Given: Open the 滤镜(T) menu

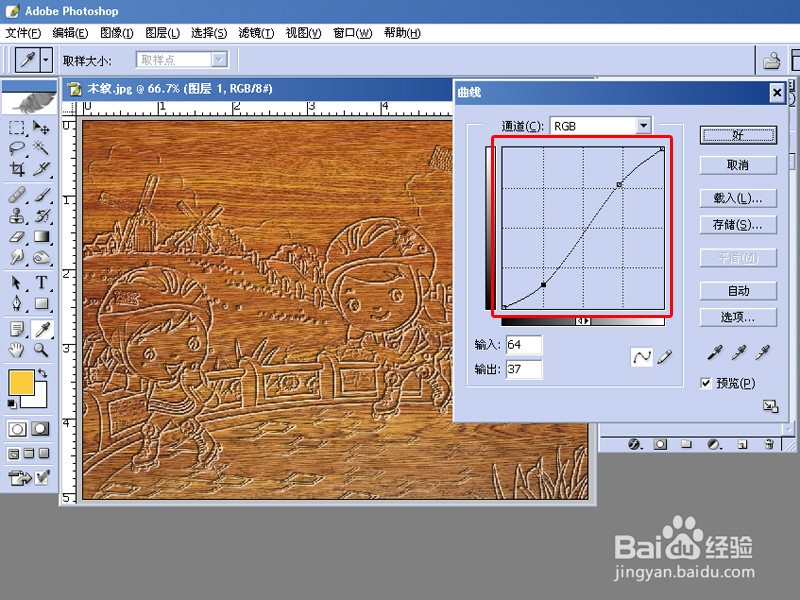Looking at the screenshot, I should click(x=256, y=33).
